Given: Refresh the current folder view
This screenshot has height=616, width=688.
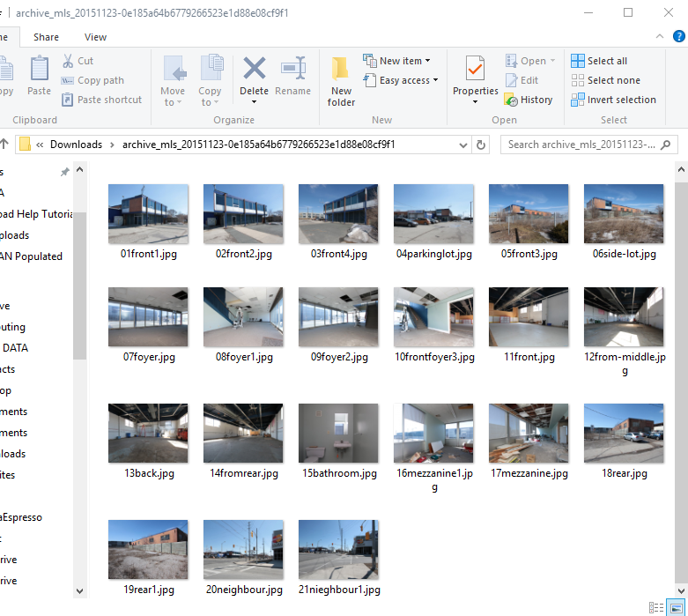Looking at the screenshot, I should point(481,145).
